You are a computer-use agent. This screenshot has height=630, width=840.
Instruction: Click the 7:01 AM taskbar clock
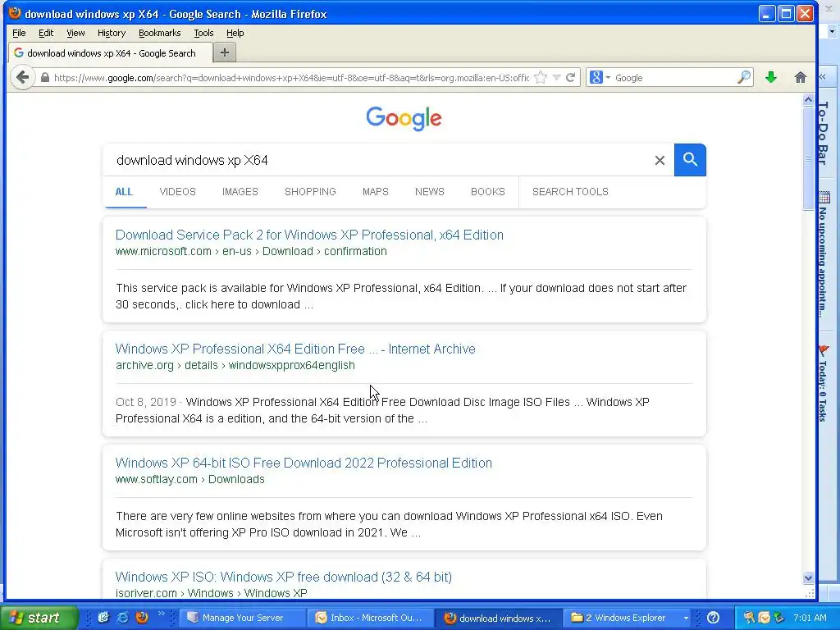coord(810,618)
